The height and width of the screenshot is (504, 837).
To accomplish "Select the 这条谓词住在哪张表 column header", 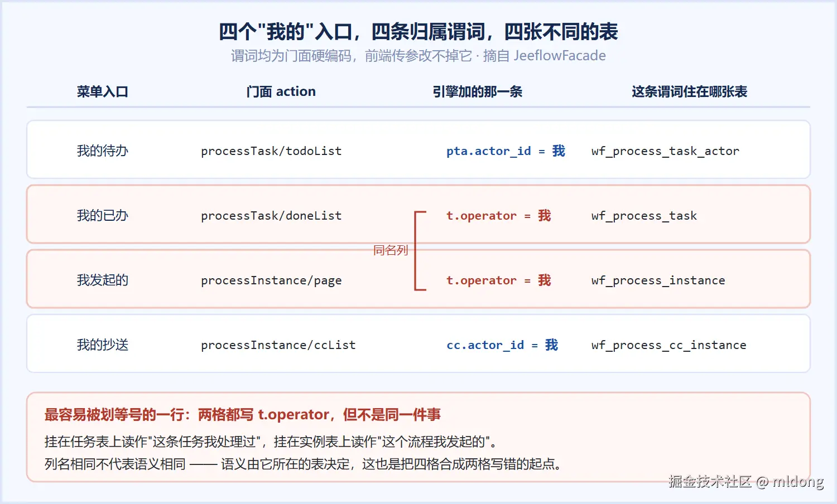I will point(690,91).
